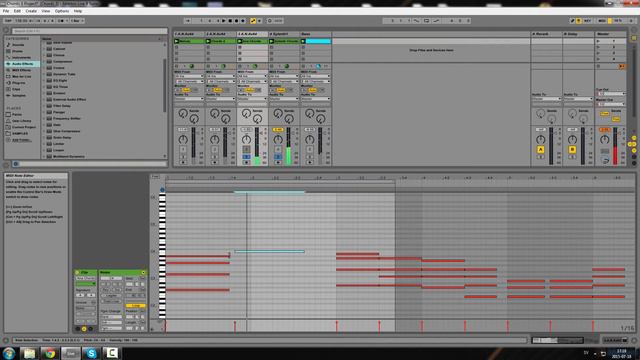This screenshot has width=640, height=360.
Task: Open the View menu
Action: pyautogui.click(x=46, y=11)
